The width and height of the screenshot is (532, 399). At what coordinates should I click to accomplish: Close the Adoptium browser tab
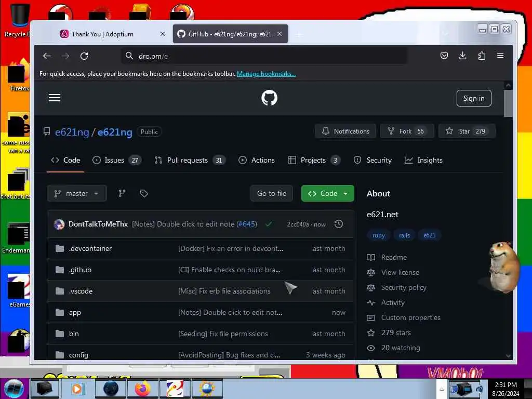pyautogui.click(x=163, y=34)
